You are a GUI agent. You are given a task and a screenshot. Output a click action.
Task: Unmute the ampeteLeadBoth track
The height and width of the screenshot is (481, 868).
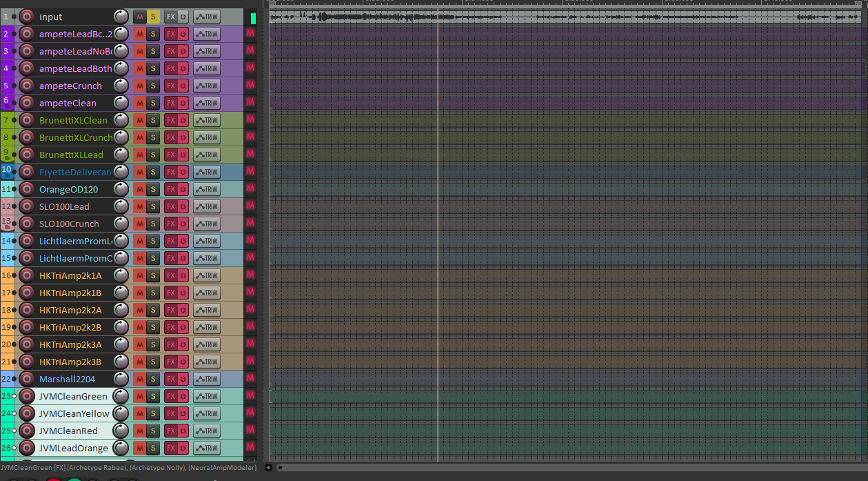[x=139, y=68]
